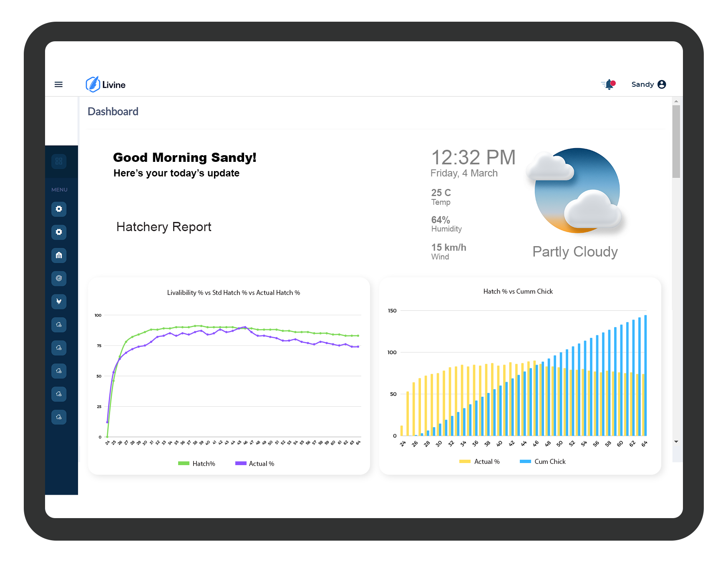Image resolution: width=728 pixels, height=564 pixels.
Task: Select the globe icon in the sidebar
Action: (x=59, y=279)
